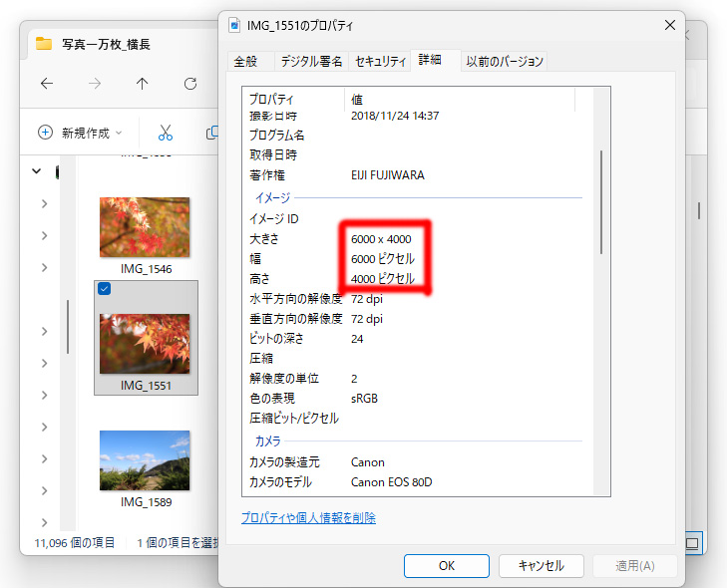Go up one folder level
Viewport: 727px width, 588px height.
[143, 84]
